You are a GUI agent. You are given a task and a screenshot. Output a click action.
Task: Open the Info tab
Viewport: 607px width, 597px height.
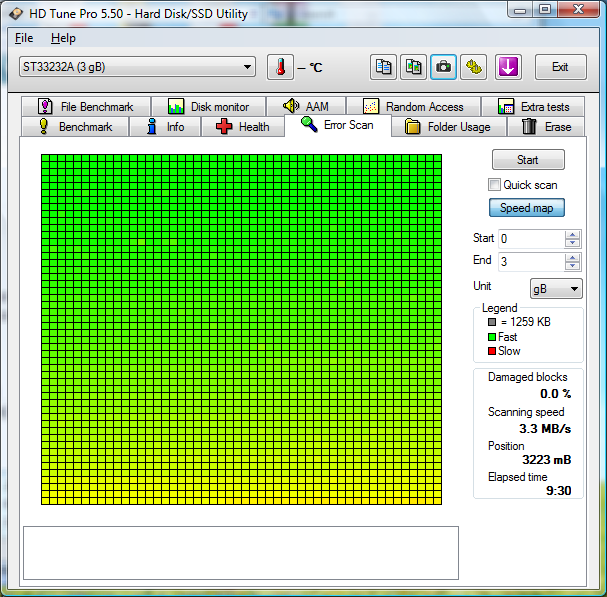point(165,127)
